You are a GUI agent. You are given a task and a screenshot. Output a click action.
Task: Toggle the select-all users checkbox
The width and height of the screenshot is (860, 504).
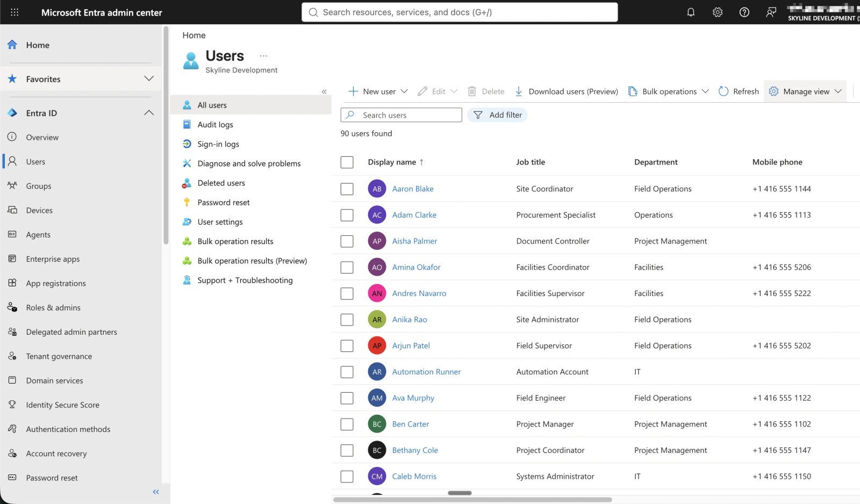coord(347,162)
